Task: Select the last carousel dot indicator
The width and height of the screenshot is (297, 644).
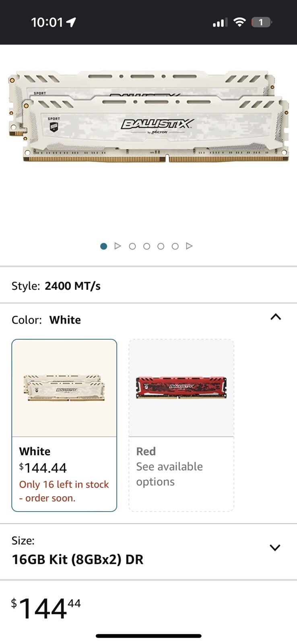Action: pos(175,246)
